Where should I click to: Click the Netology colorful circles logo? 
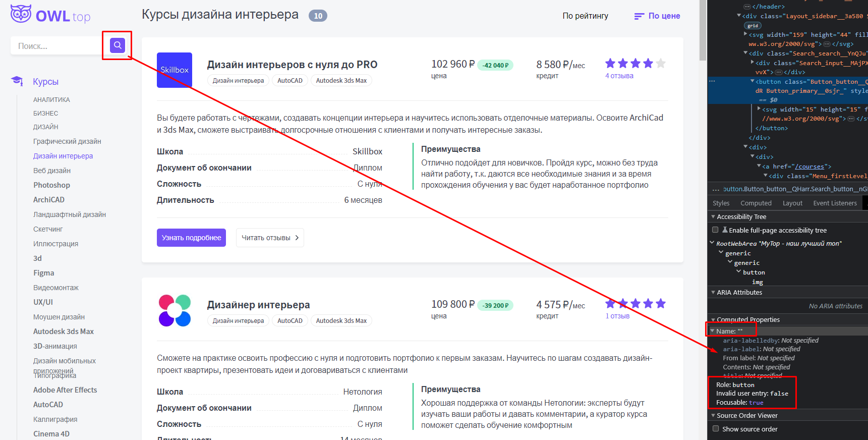coord(175,310)
